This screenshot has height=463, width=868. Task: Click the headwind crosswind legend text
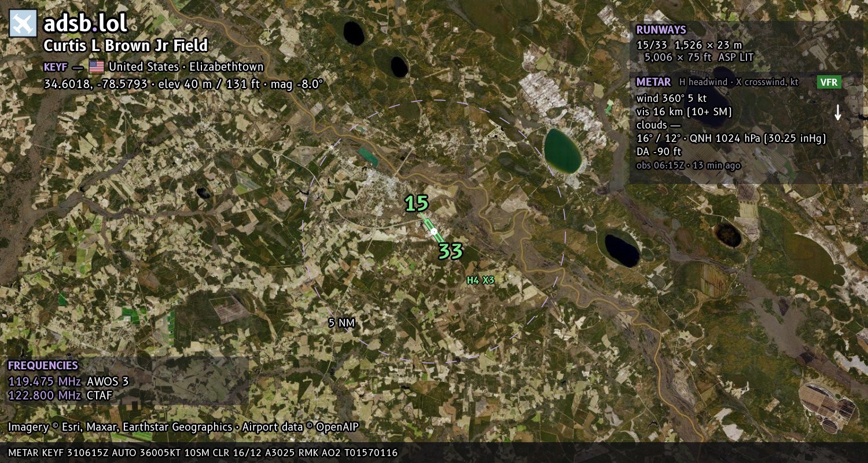click(x=739, y=82)
